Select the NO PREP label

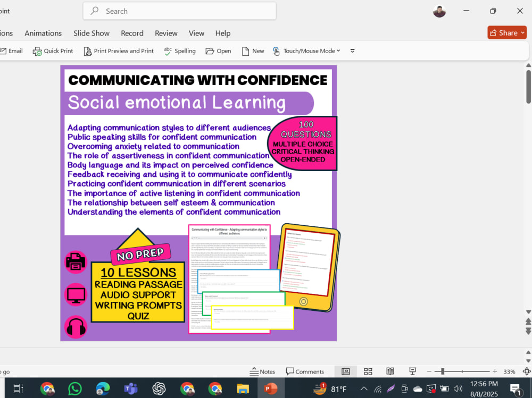pos(140,254)
